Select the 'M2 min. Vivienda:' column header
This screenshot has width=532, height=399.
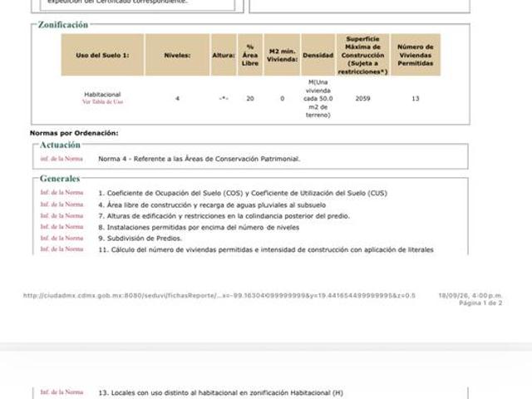point(282,55)
